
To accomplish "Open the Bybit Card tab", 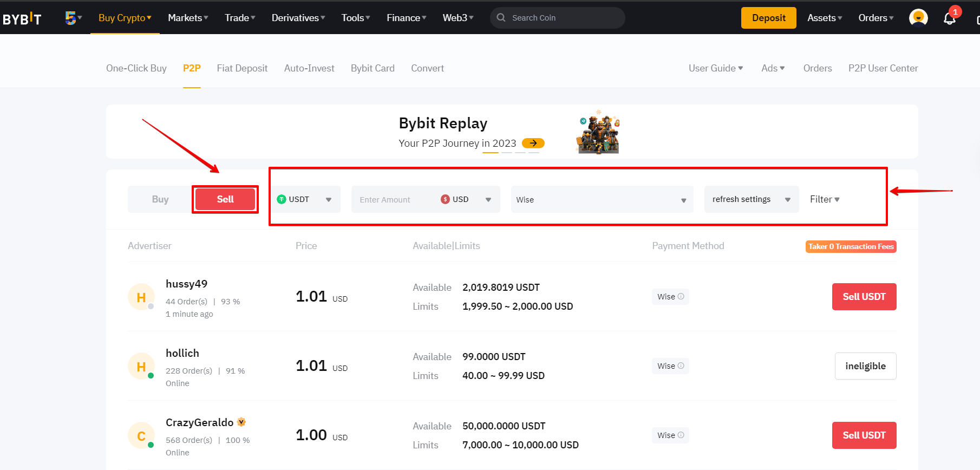I will (373, 68).
